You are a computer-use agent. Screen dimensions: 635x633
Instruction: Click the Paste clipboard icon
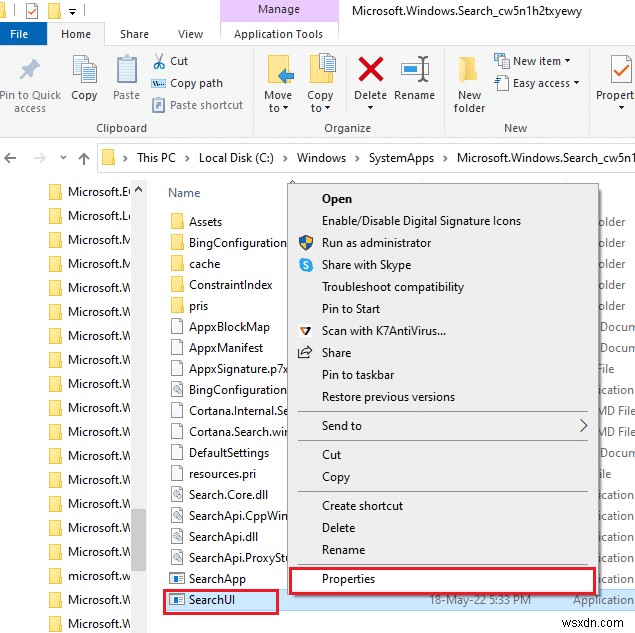[126, 69]
